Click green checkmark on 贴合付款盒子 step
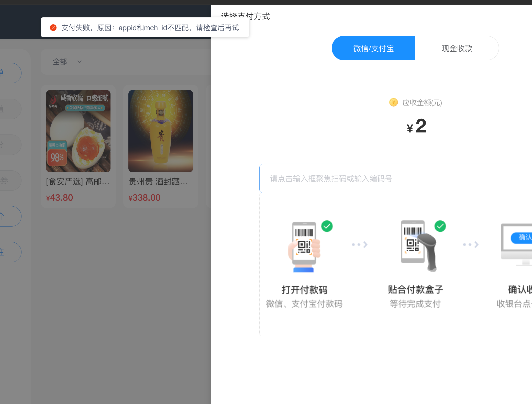Viewport: 532px width, 404px height. tap(440, 226)
